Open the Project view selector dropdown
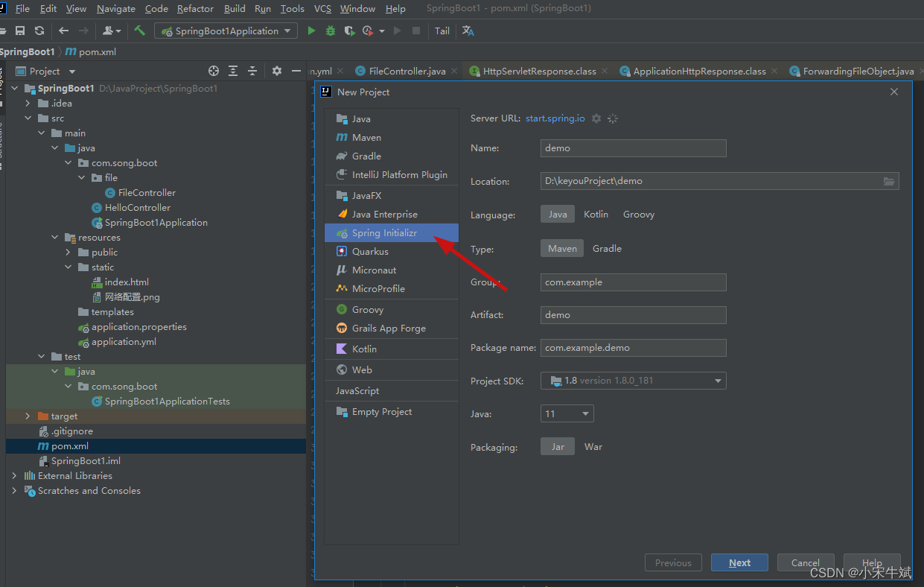Screen dimensions: 924x587 point(72,72)
